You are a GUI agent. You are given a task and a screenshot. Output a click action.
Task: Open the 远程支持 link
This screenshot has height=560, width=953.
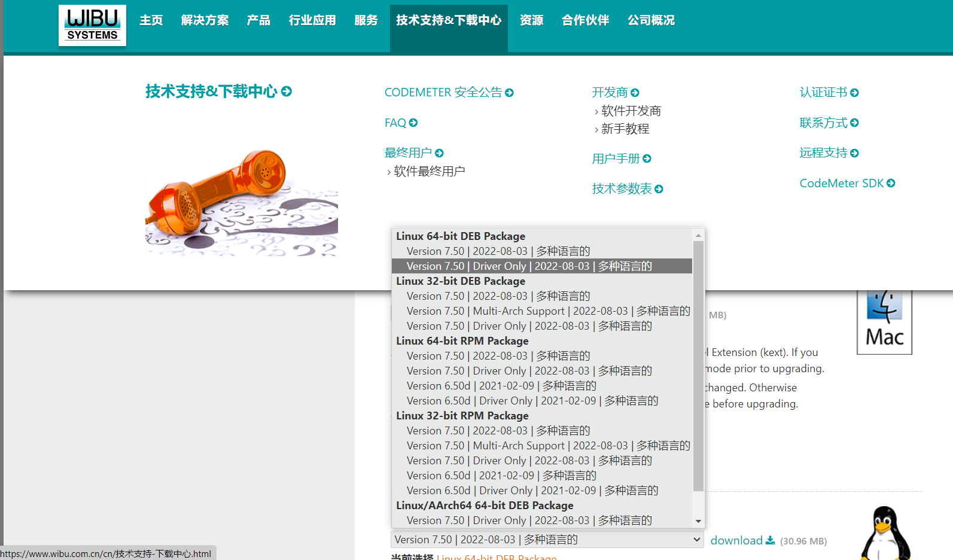point(823,153)
